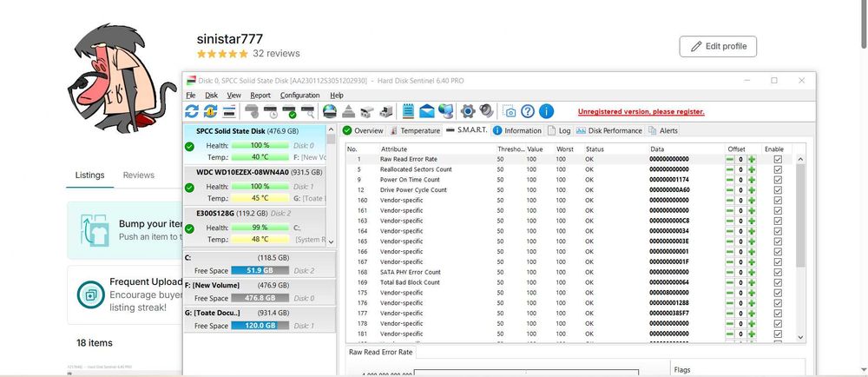868x377 pixels.
Task: Click the globe-on-disk toolbar icon
Action: coord(330,111)
